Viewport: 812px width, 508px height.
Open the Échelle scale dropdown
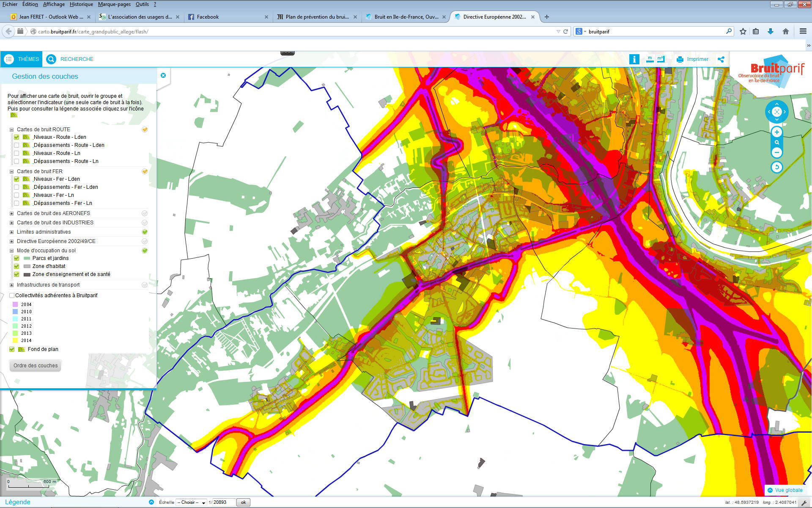pos(190,502)
